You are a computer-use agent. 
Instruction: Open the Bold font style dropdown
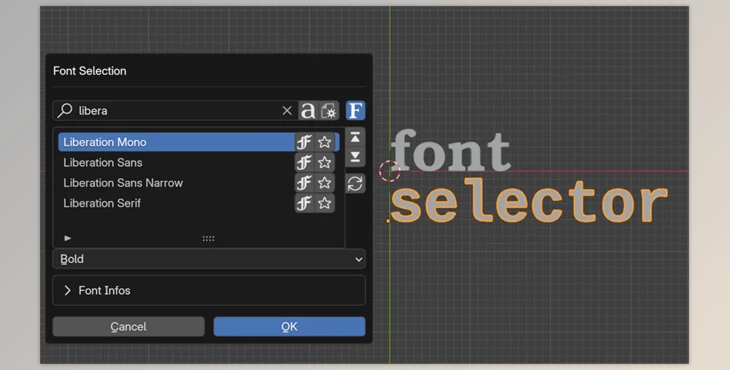coord(209,259)
